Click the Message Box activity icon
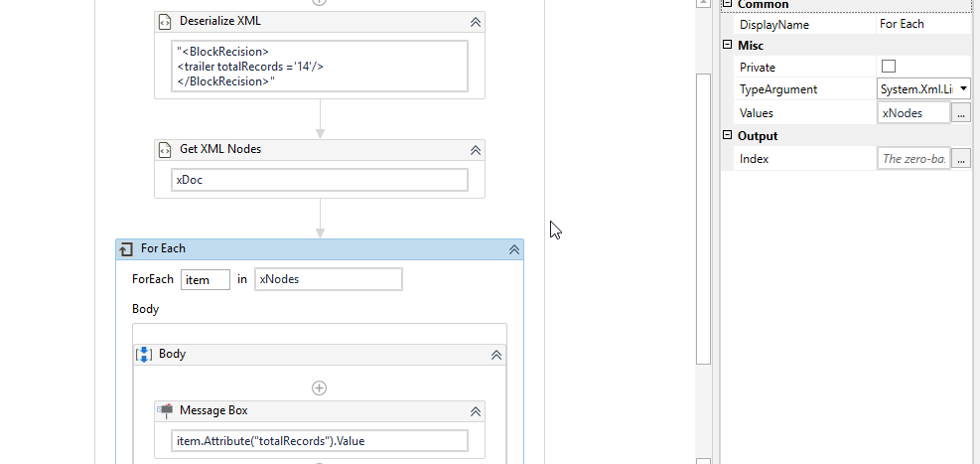The width and height of the screenshot is (980, 464). click(x=165, y=411)
